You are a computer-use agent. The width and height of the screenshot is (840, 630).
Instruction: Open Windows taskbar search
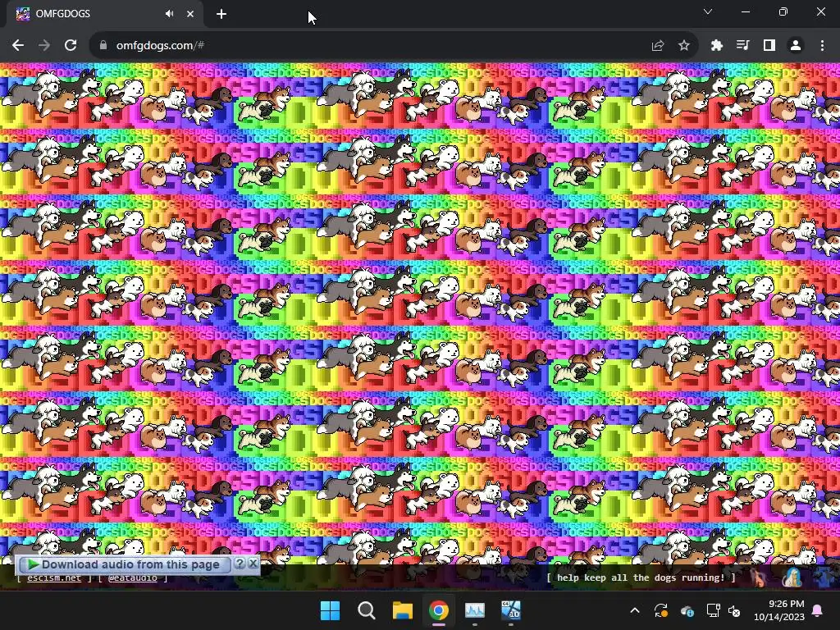367,610
